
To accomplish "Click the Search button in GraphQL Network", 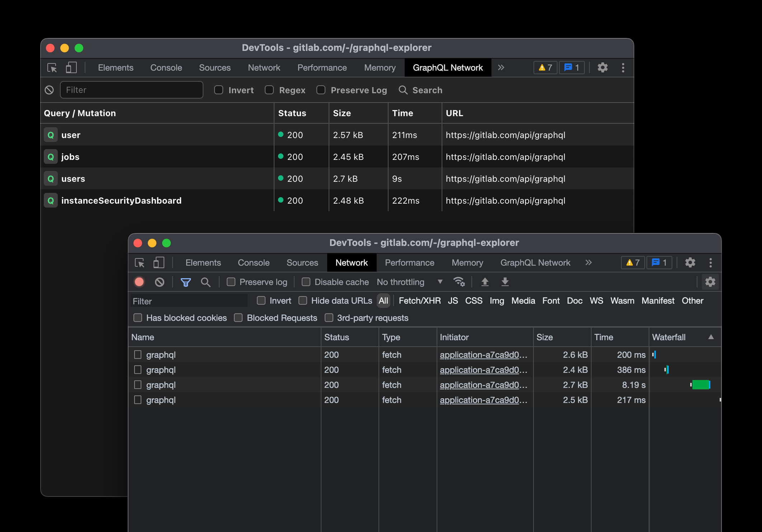I will pos(420,90).
